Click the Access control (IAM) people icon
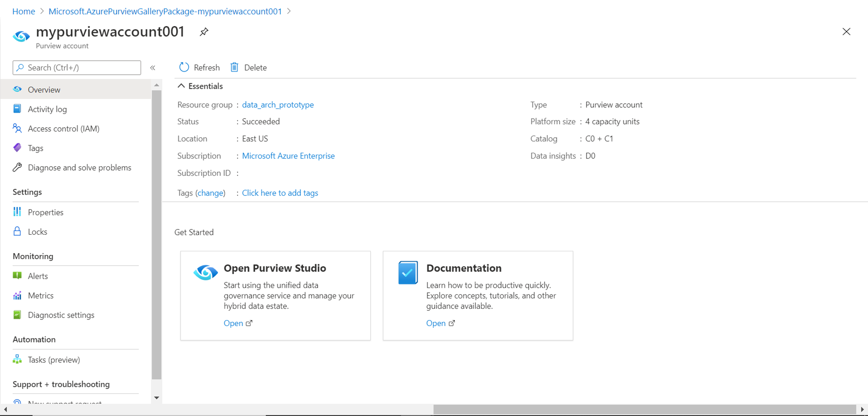 [17, 129]
